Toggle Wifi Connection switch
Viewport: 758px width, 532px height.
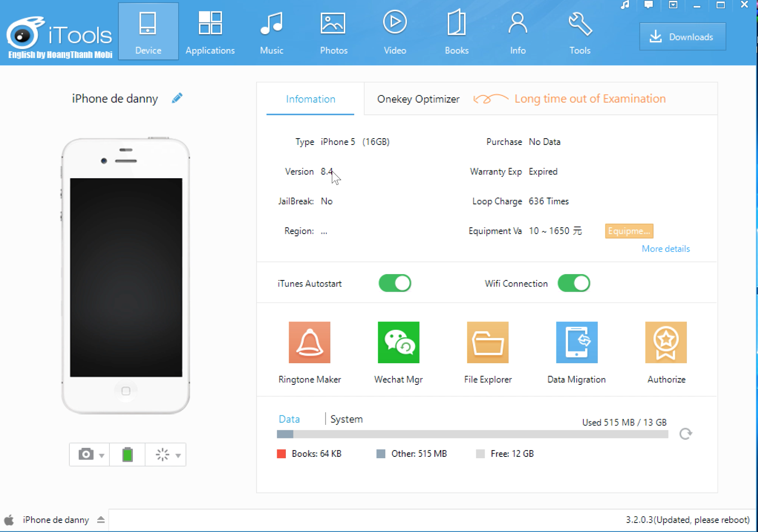click(x=574, y=283)
